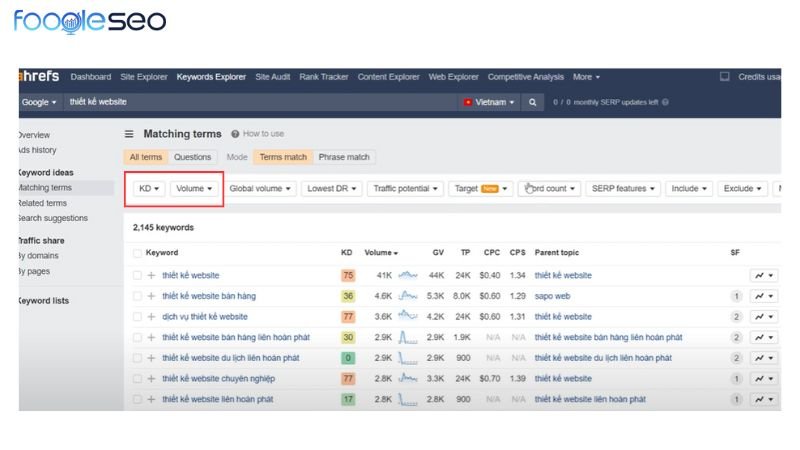Check the box for dịch vụ thiết kế website
This screenshot has width=800, height=450.
pyautogui.click(x=137, y=317)
